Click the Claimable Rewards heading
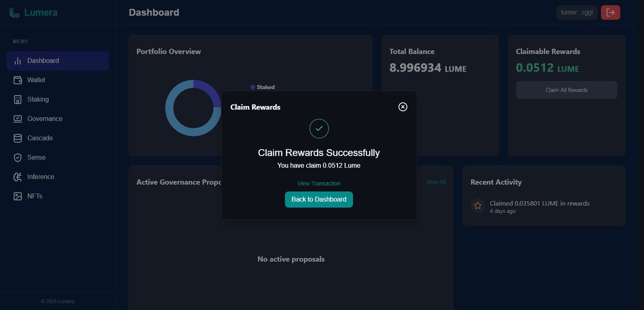 [548, 52]
